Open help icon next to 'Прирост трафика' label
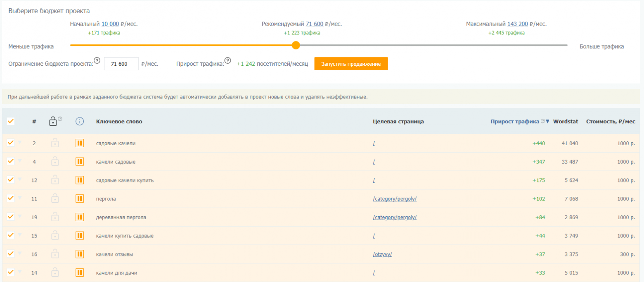The height and width of the screenshot is (282, 644). 227,61
